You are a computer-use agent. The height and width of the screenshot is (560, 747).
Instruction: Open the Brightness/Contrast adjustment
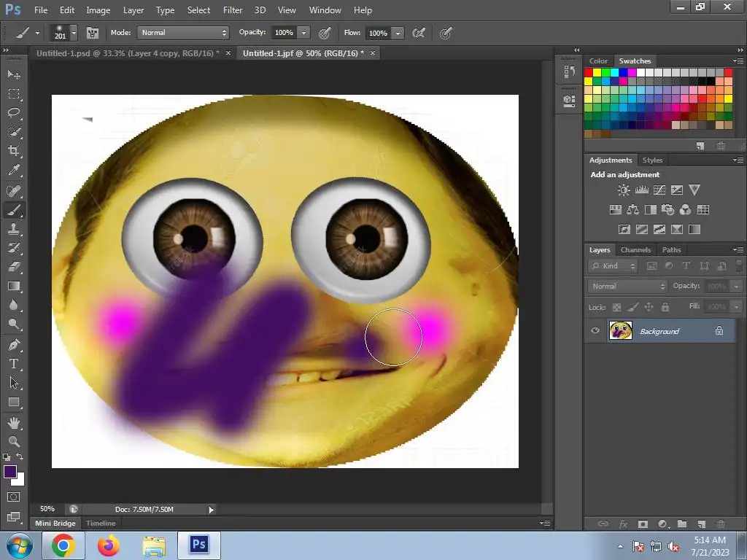623,190
